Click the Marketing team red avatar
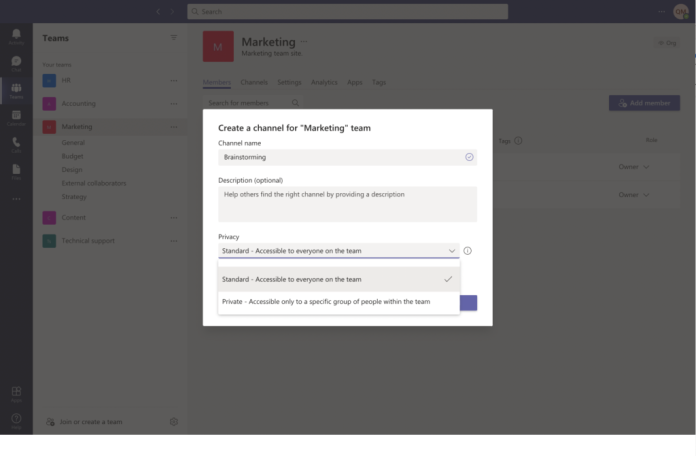696x456 pixels. [x=218, y=46]
